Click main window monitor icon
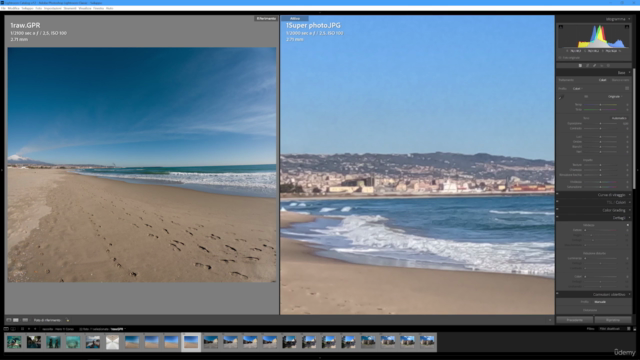640x360 pixels. pos(6,329)
